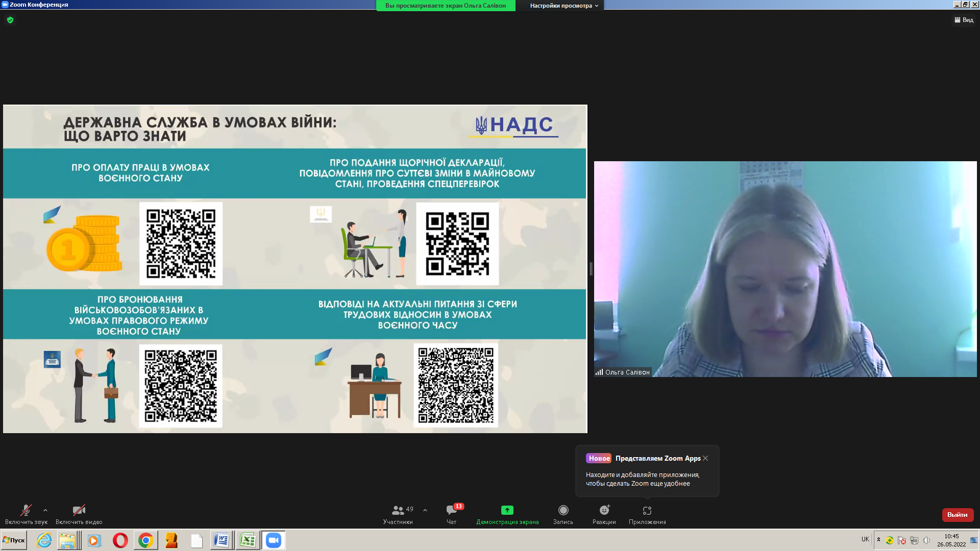
Task: Open the blank document icon in taskbar
Action: [x=197, y=540]
